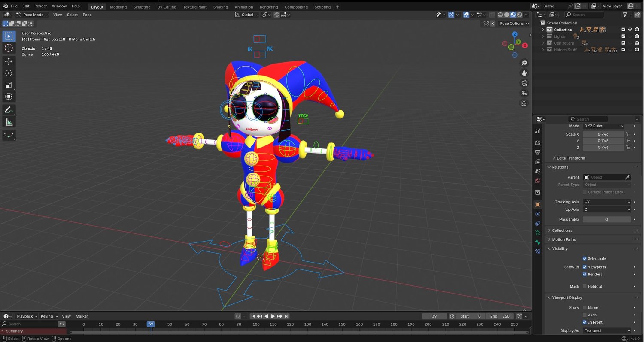The height and width of the screenshot is (342, 644).
Task: Toggle Show In Renders checkbox
Action: click(585, 275)
